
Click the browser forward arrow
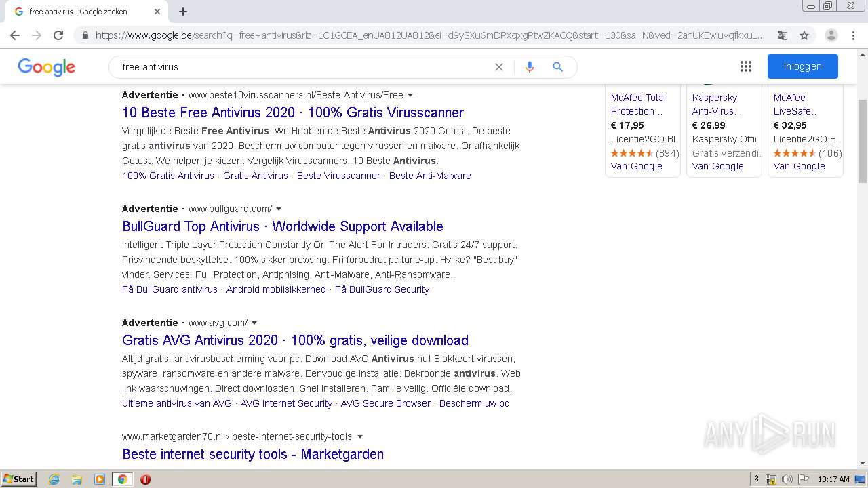pyautogui.click(x=37, y=35)
